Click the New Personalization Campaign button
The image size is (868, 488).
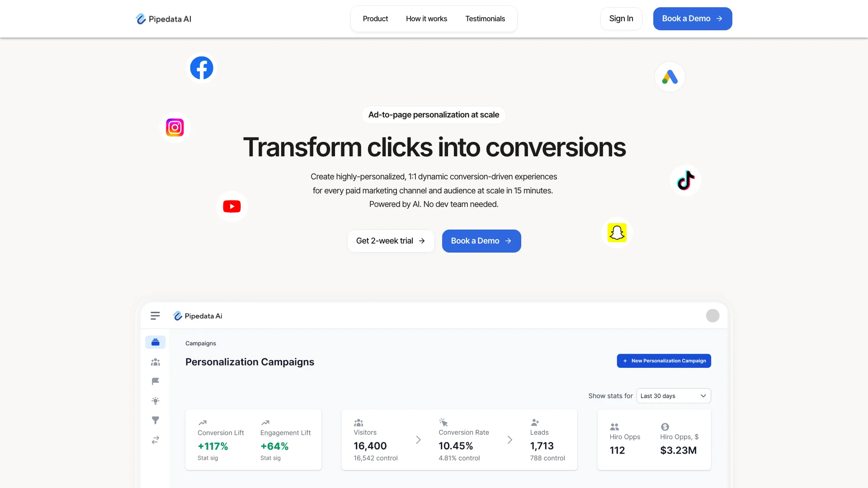[x=664, y=361]
